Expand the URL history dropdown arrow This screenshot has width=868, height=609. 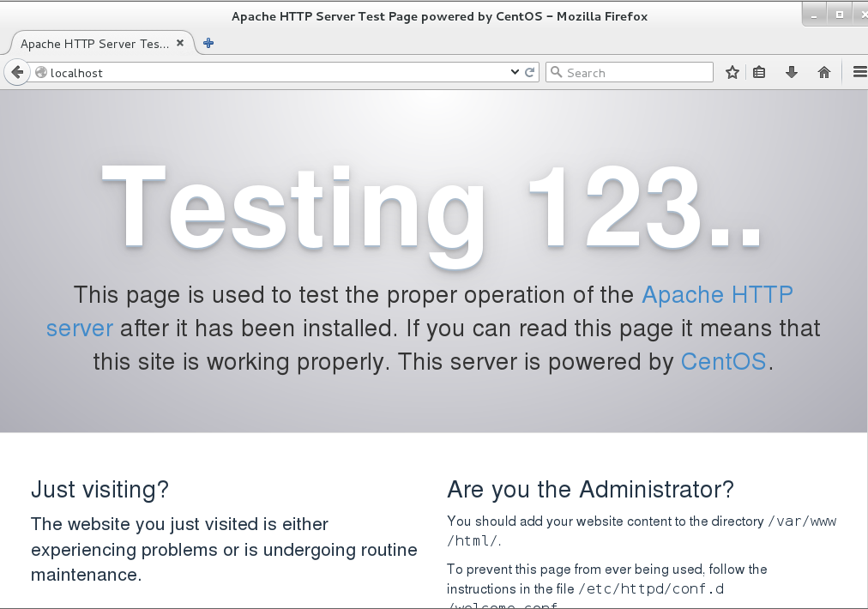515,72
